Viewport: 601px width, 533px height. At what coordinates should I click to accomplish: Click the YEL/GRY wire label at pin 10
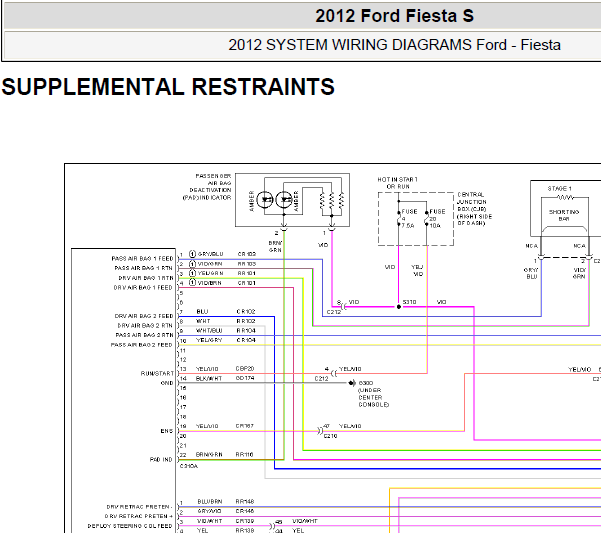[x=209, y=340]
